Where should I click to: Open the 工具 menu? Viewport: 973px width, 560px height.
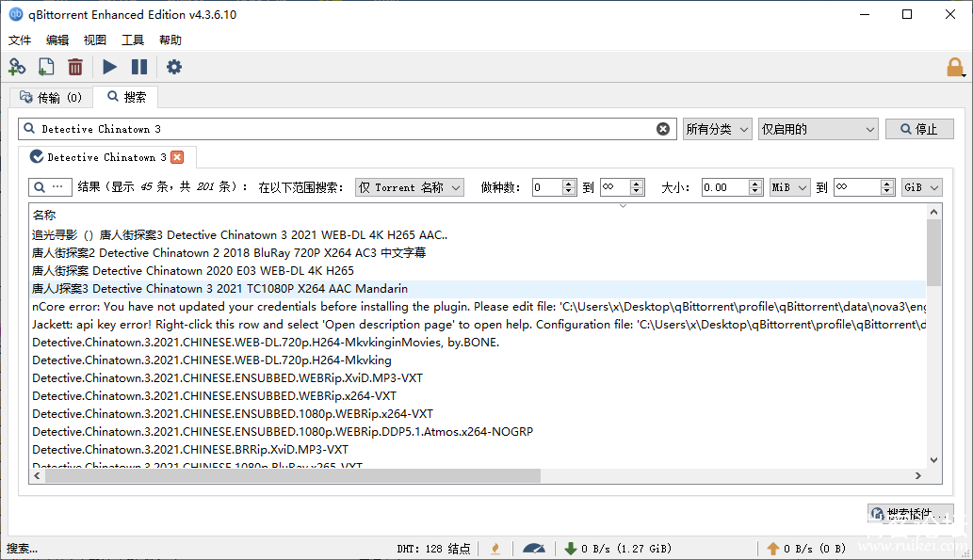pyautogui.click(x=133, y=40)
